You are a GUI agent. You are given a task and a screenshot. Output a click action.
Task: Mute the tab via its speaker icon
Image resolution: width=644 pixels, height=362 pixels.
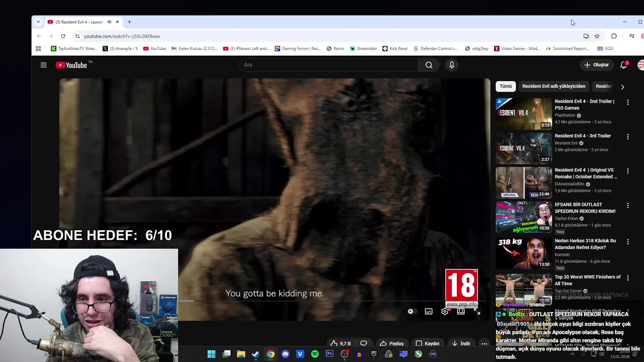pos(109,22)
